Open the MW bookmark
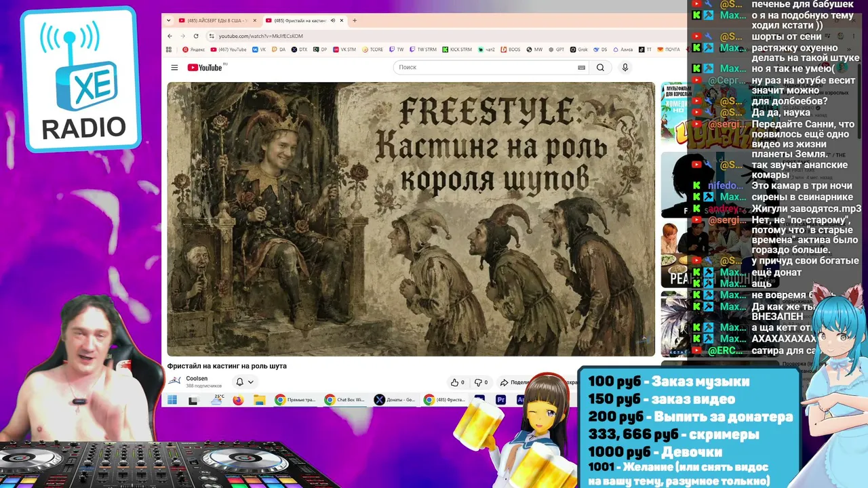 [x=534, y=49]
